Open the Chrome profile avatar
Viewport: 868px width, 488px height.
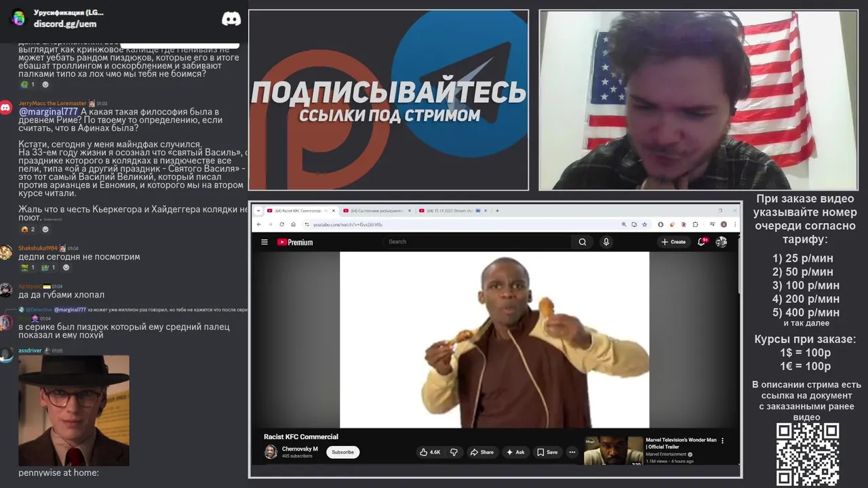724,224
